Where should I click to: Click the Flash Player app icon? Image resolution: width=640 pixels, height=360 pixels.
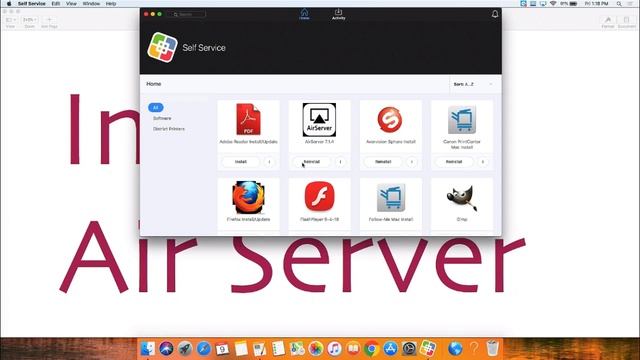(x=319, y=196)
